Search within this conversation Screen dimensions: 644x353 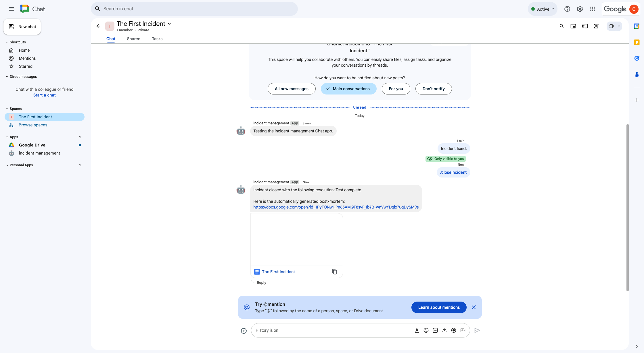click(561, 26)
